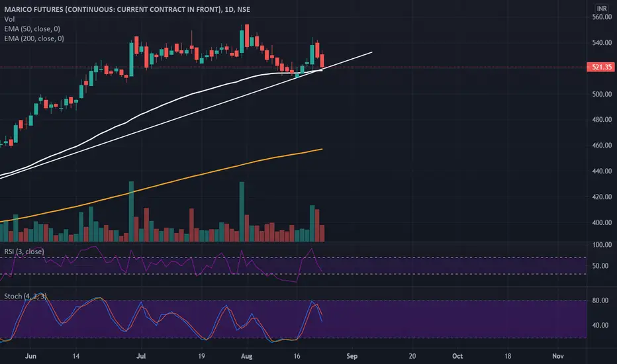
Task: Click the 18 date label after Oct
Action: point(508,356)
